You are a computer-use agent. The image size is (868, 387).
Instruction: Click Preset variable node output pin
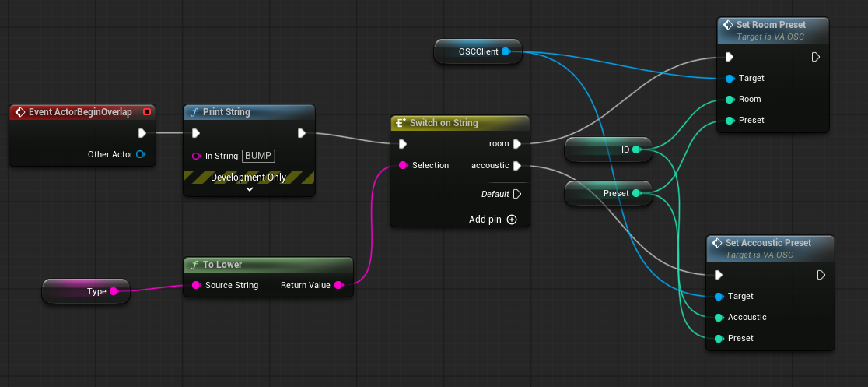point(636,193)
